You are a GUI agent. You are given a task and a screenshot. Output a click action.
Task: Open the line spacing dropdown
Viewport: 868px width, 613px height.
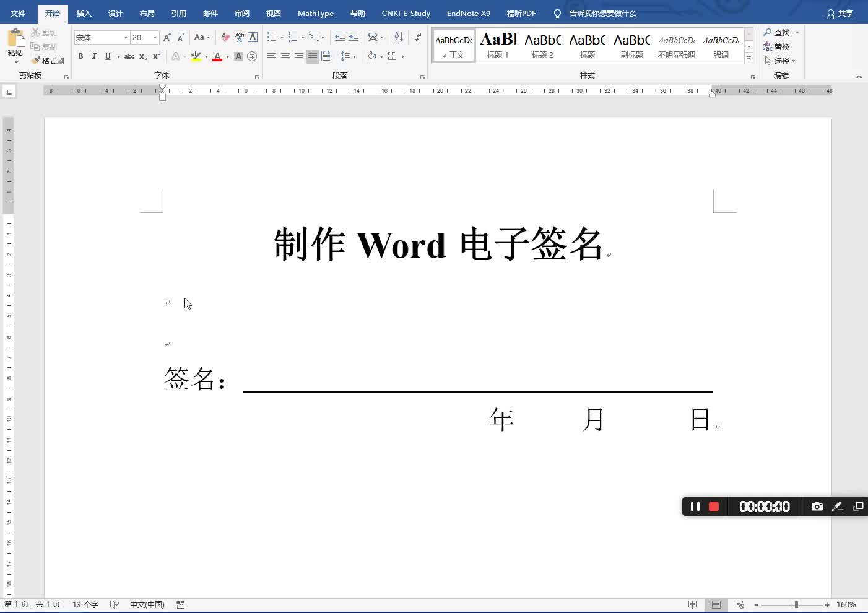click(349, 56)
